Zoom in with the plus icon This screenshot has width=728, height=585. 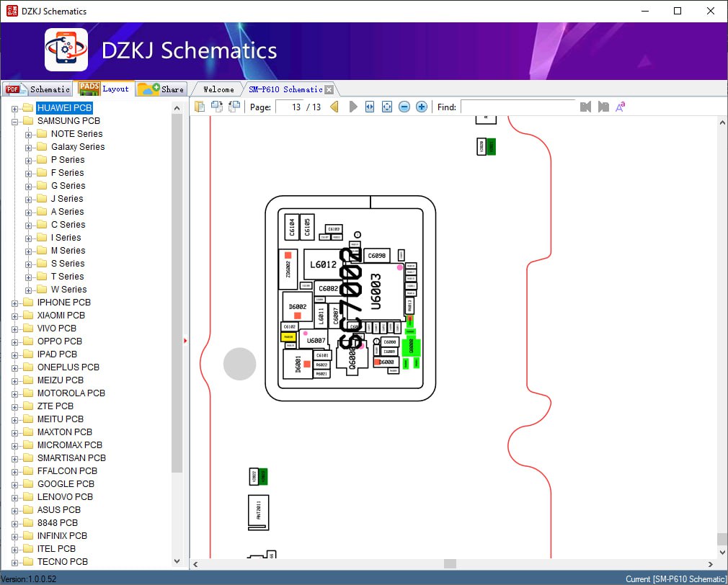(x=422, y=107)
